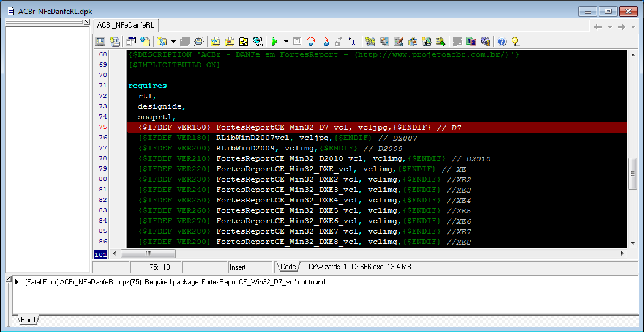
Task: Click the grayed run-until-return icon
Action: (339, 42)
